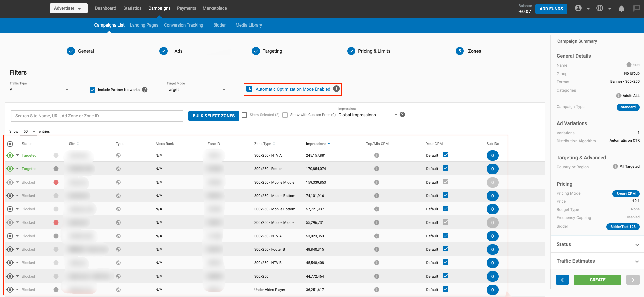
Task: Expand the Traffic Estimates section
Action: click(x=597, y=261)
